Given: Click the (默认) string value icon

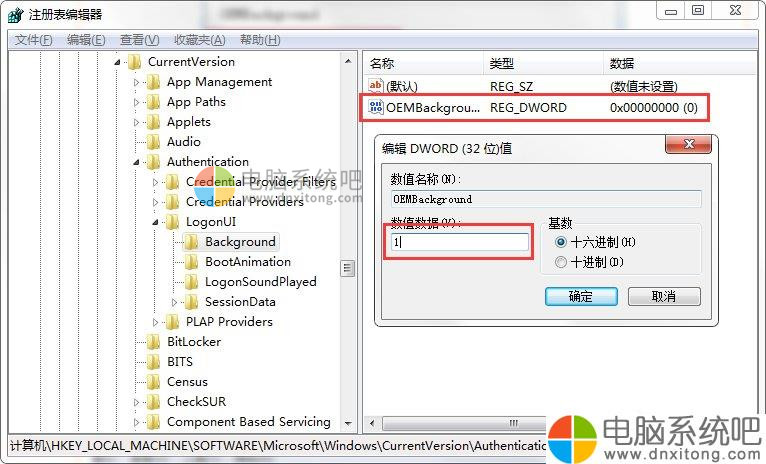Looking at the screenshot, I should [376, 87].
